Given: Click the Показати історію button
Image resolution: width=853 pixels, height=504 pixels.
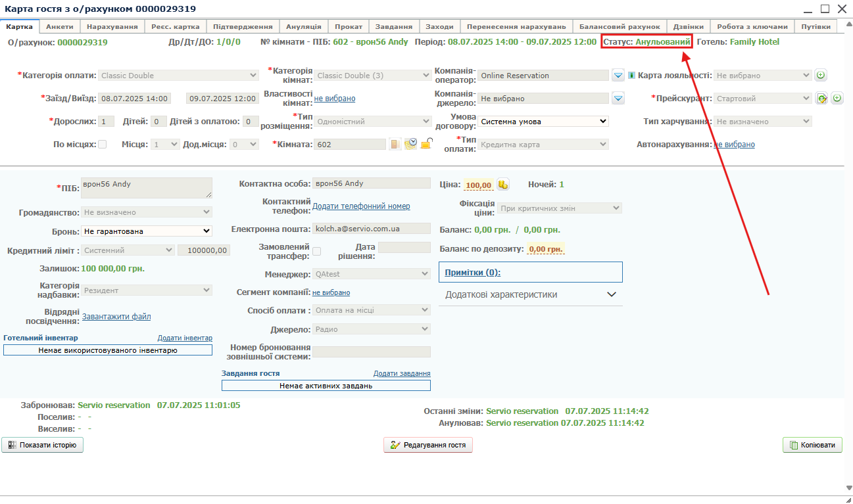Looking at the screenshot, I should [43, 445].
